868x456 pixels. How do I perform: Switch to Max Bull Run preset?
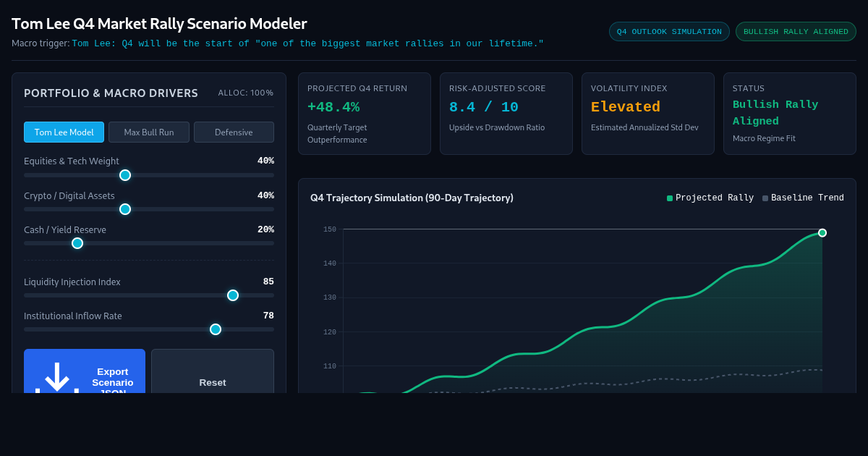[x=149, y=132]
